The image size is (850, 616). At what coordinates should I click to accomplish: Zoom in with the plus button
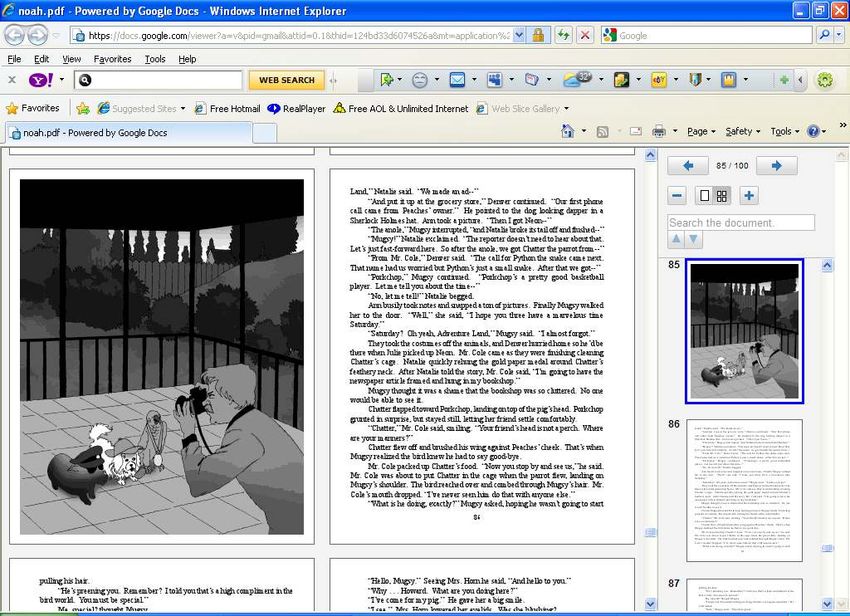(x=749, y=195)
